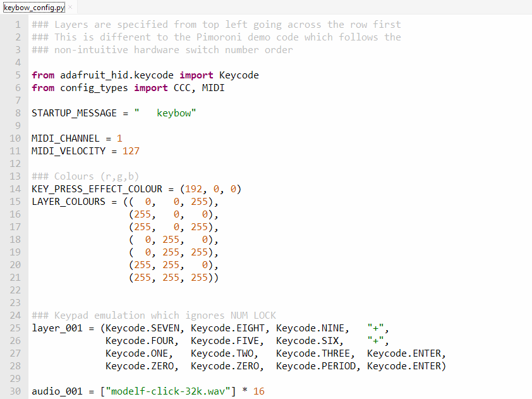Click 'Keycode.THREE' on line 27

coord(313,353)
